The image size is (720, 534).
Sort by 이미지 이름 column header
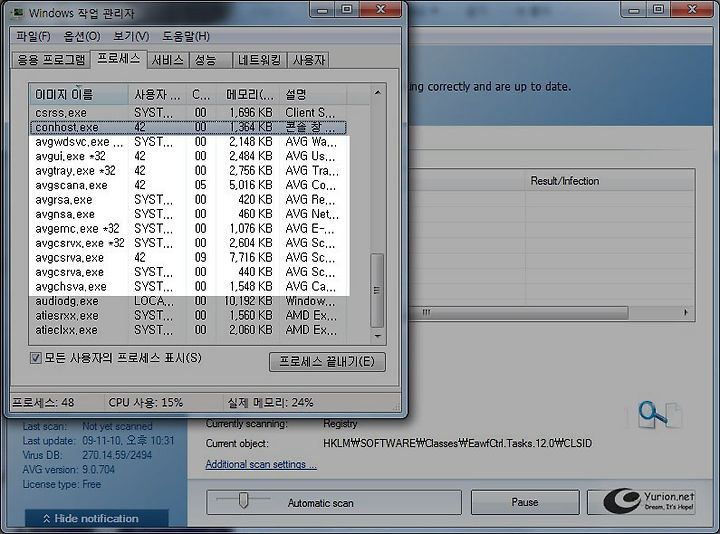pos(79,95)
